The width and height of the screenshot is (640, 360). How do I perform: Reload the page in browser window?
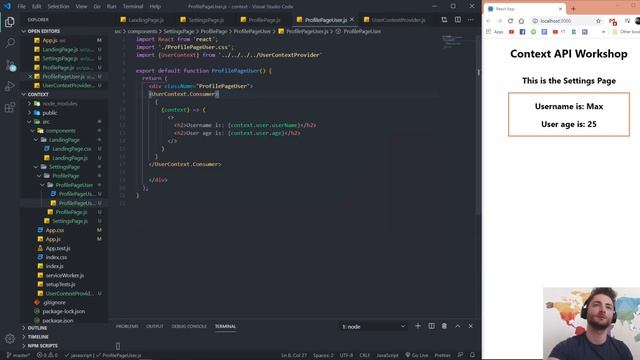[510, 21]
